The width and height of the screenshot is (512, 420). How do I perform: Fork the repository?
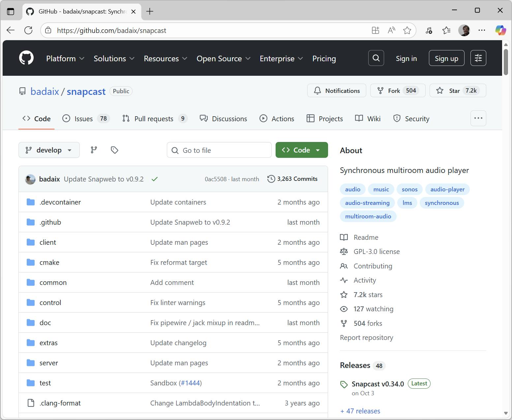coord(398,91)
